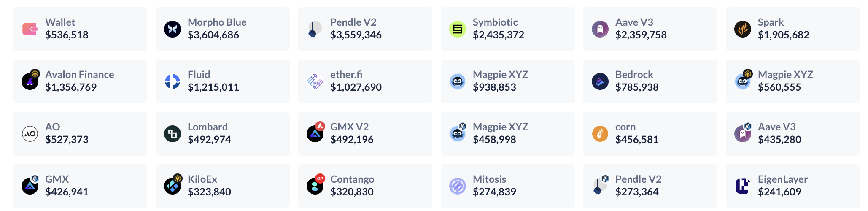Click the EigenLayer logo icon
Image resolution: width=868 pixels, height=211 pixels.
743,186
